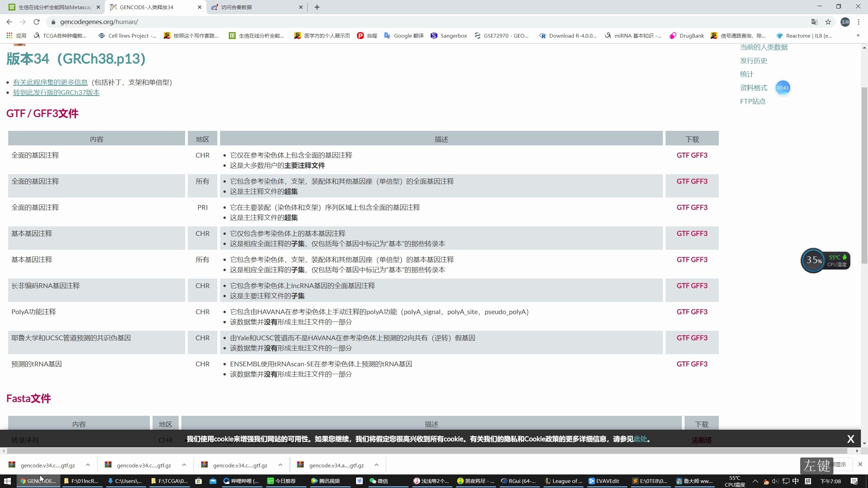Screen dimensions: 868x488
Task: Expand the gencode.v34.a....gtf.gz download chevron
Action: (x=376, y=465)
